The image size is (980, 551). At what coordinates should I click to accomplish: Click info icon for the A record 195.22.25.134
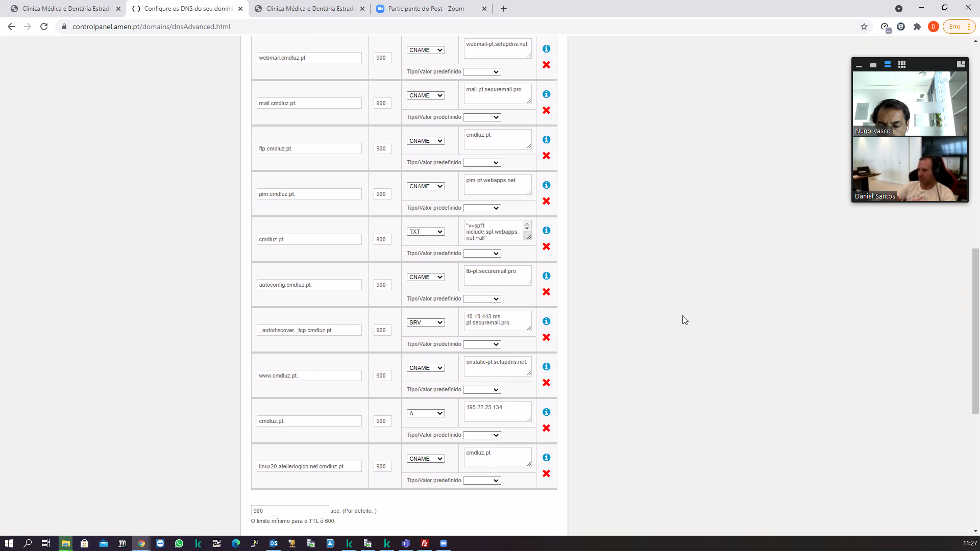[546, 412]
